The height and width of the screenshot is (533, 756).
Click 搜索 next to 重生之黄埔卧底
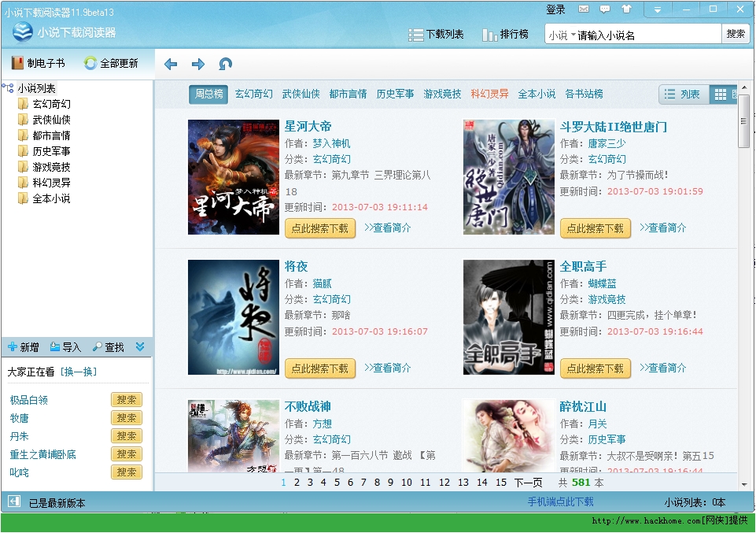pyautogui.click(x=127, y=454)
